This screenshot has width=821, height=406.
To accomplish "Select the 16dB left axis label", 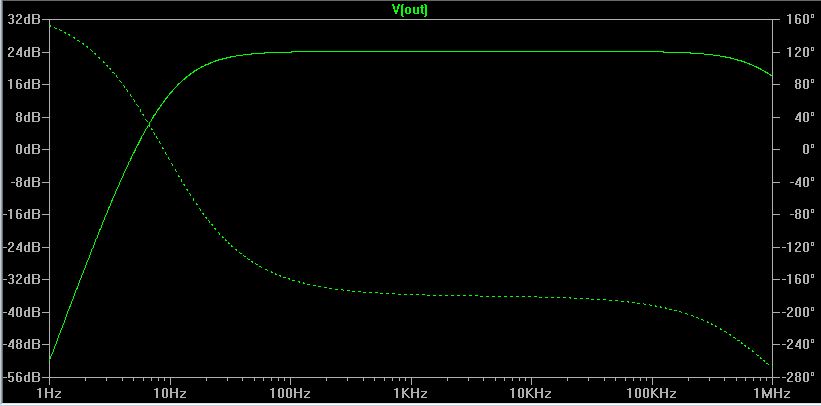I will (x=23, y=85).
